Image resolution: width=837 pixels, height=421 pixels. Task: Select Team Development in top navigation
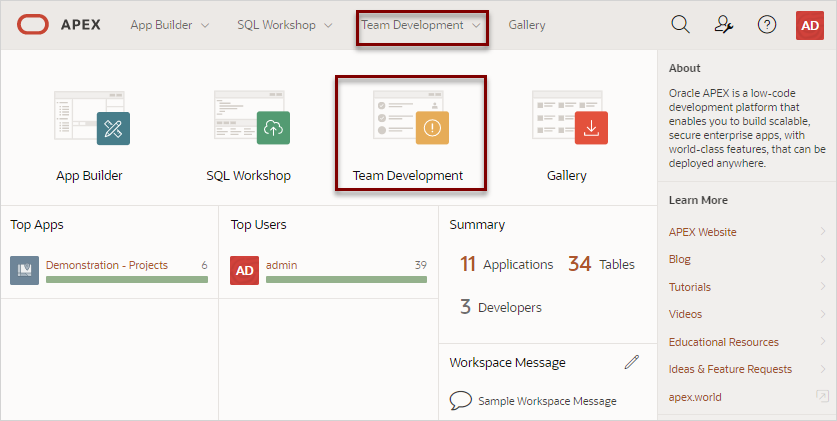click(413, 25)
